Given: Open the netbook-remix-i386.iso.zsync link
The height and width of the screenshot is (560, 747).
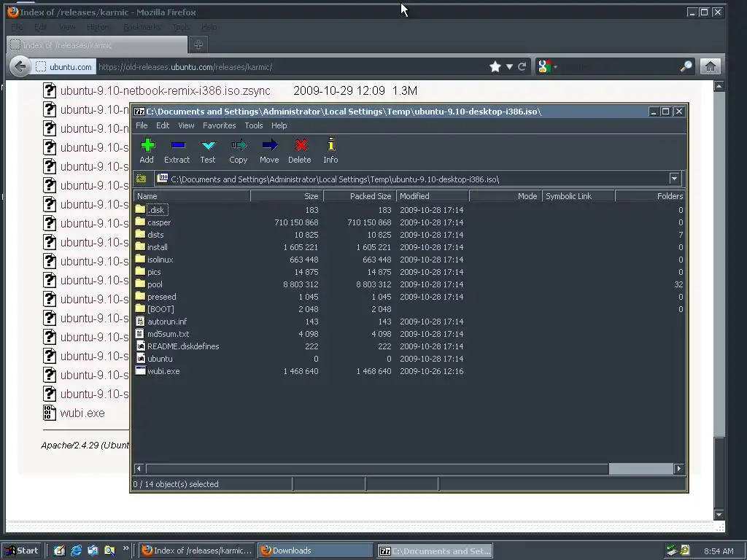Looking at the screenshot, I should point(165,90).
